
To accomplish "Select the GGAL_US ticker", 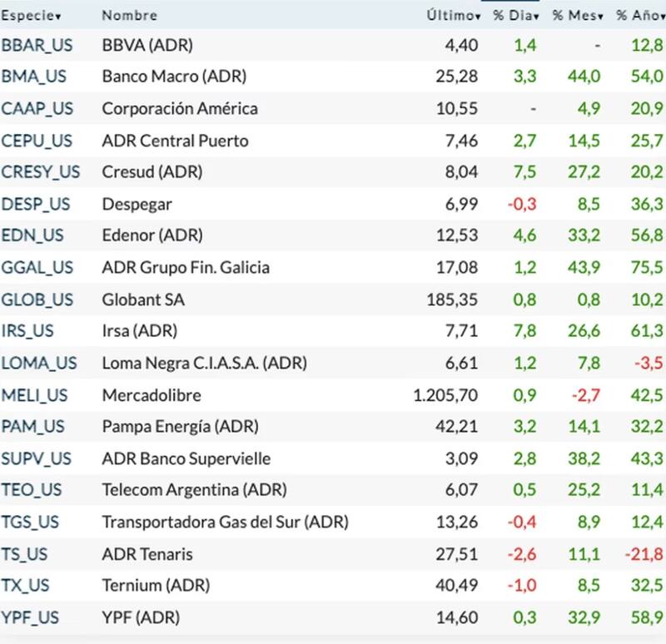I will [37, 268].
